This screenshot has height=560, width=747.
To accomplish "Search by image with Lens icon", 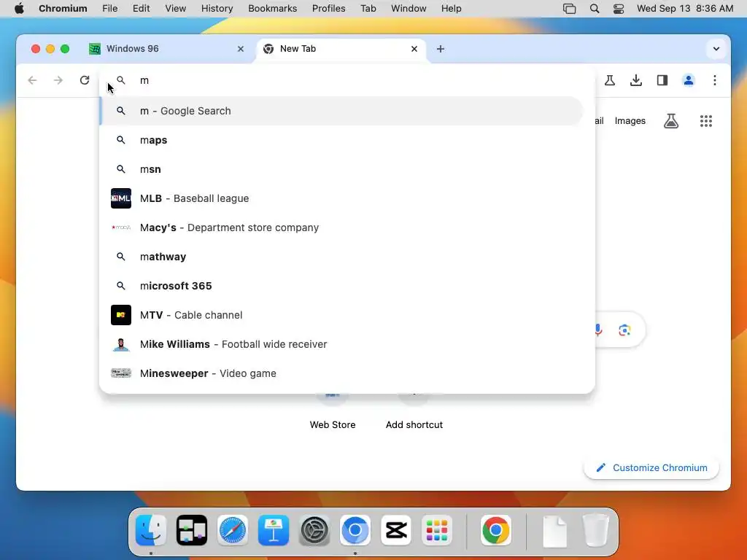I will click(x=624, y=330).
